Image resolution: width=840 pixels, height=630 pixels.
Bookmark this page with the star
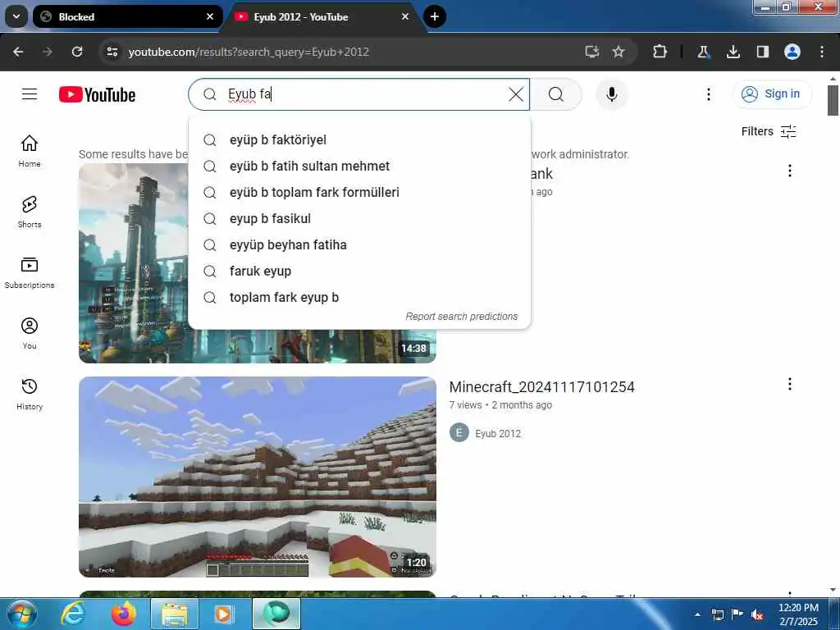(x=619, y=52)
